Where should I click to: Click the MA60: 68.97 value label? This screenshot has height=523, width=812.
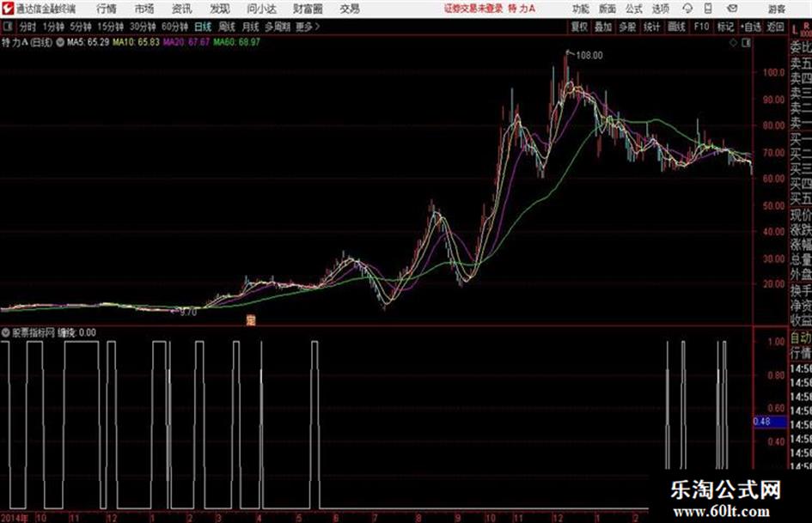(236, 42)
